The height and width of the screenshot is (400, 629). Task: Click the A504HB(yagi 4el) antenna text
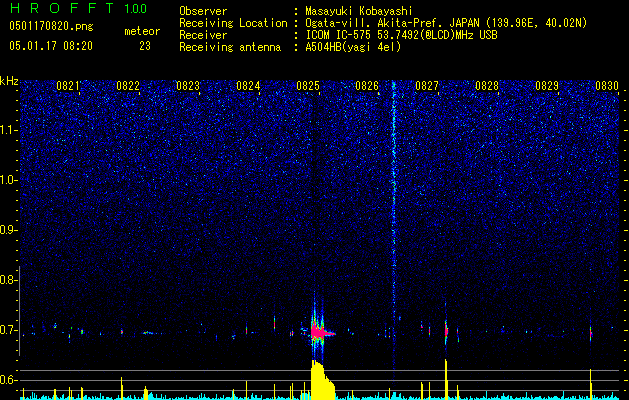point(353,47)
